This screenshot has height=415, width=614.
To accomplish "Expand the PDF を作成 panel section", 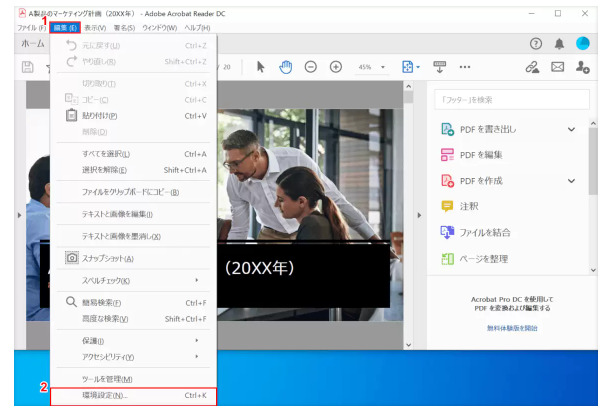I will (571, 181).
